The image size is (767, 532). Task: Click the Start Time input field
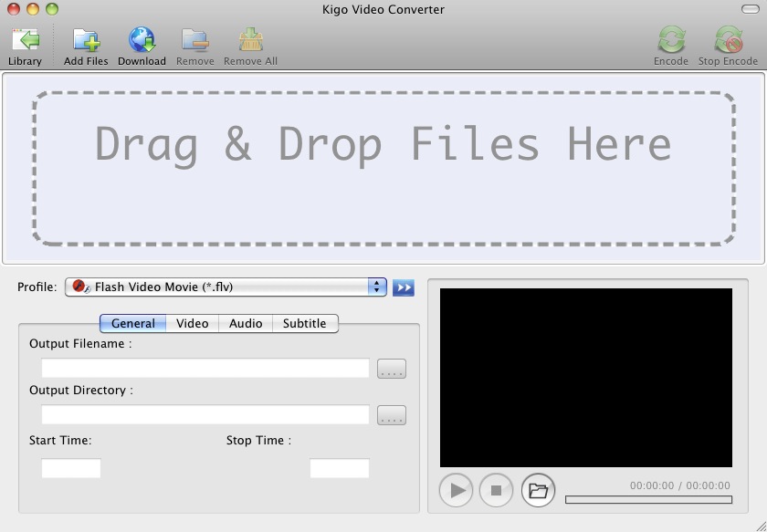click(71, 468)
